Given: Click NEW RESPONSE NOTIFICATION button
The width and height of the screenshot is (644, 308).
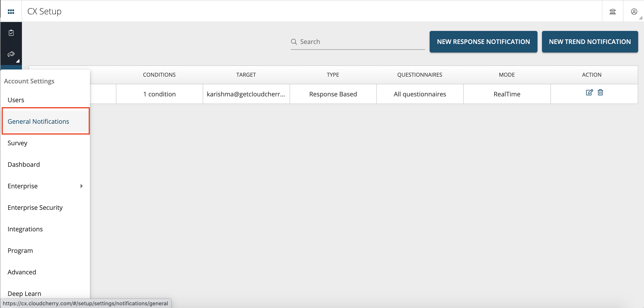Looking at the screenshot, I should (x=483, y=41).
